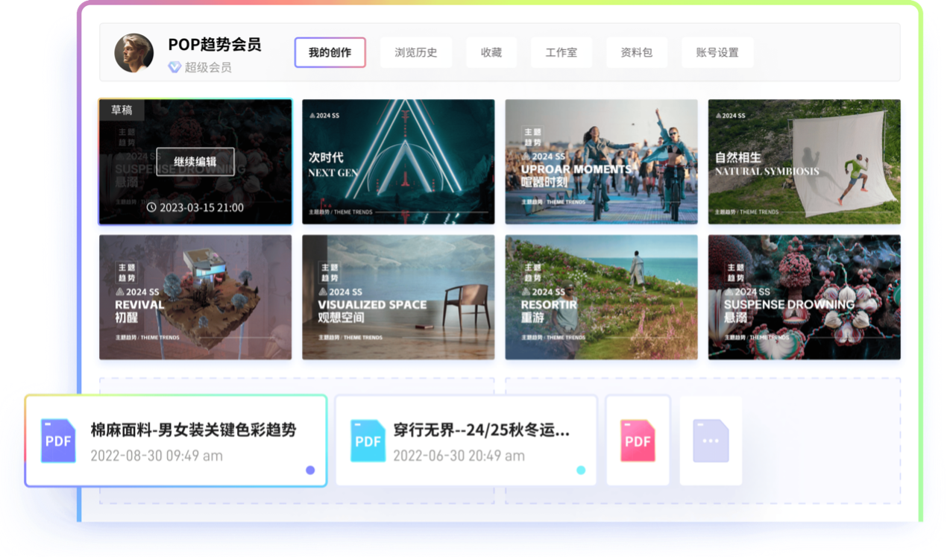Click the user profile avatar photo
Image resolution: width=950 pixels, height=560 pixels.
tap(133, 52)
